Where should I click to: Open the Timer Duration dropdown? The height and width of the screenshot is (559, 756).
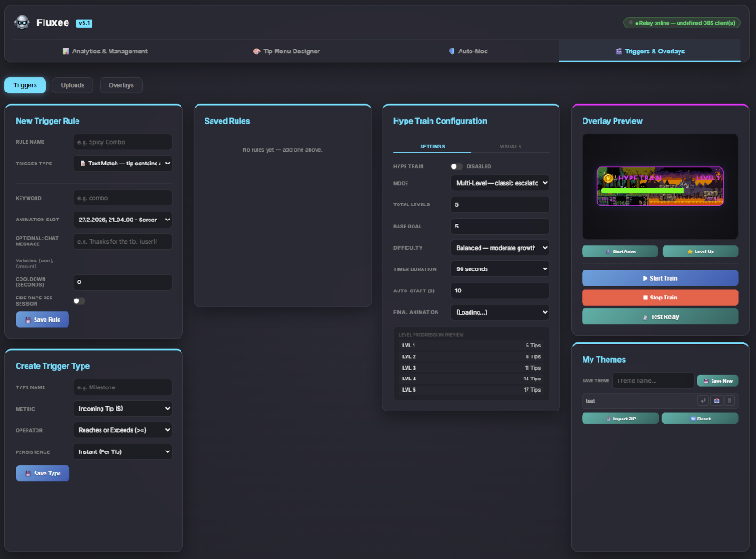click(499, 268)
